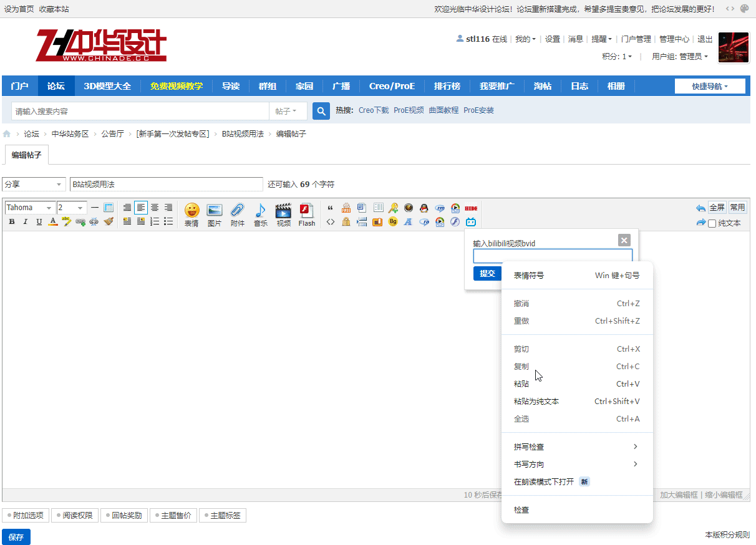756x545 pixels.
Task: Open 拼写检查 submenu in context menu
Action: pos(577,447)
